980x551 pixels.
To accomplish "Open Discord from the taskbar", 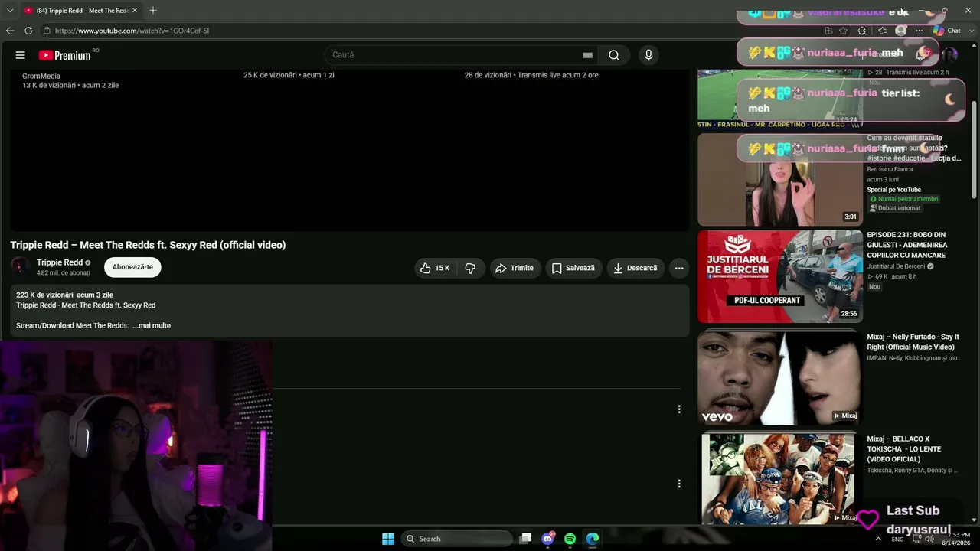I will click(547, 539).
